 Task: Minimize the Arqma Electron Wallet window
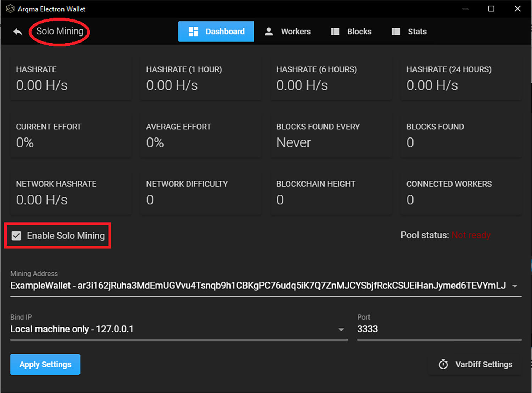click(x=465, y=9)
